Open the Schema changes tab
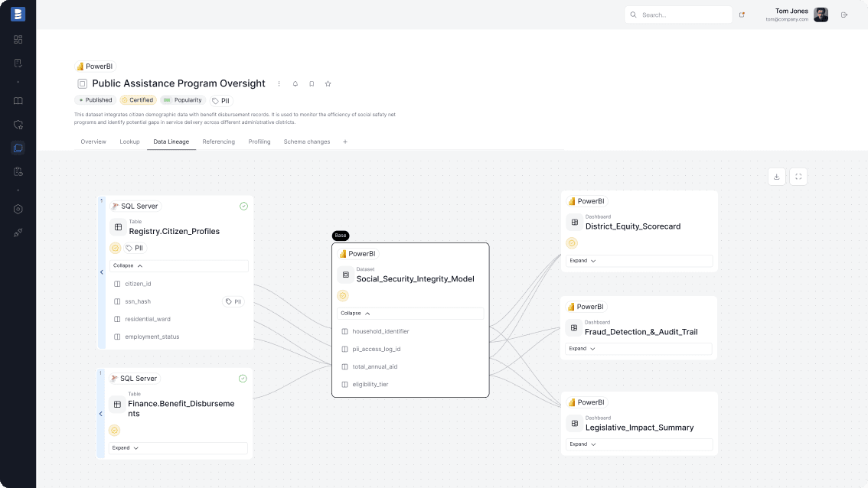Screen dimensions: 868x488 pos(306,142)
